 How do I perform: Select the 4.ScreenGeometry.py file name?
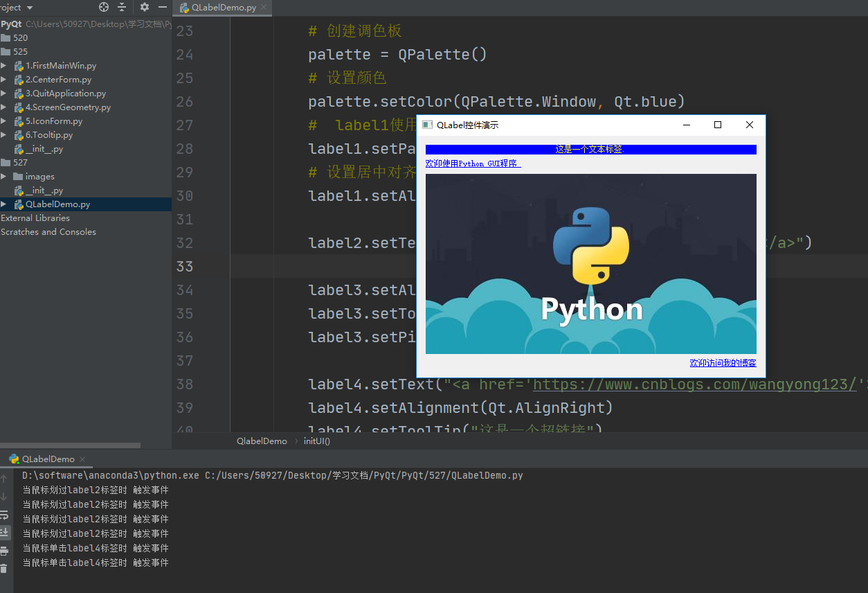[x=68, y=107]
